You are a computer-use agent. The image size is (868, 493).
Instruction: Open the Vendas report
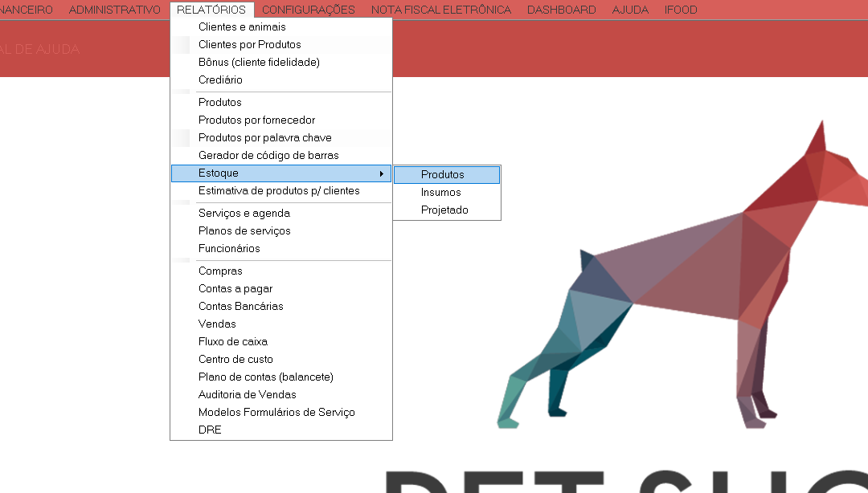(281, 324)
